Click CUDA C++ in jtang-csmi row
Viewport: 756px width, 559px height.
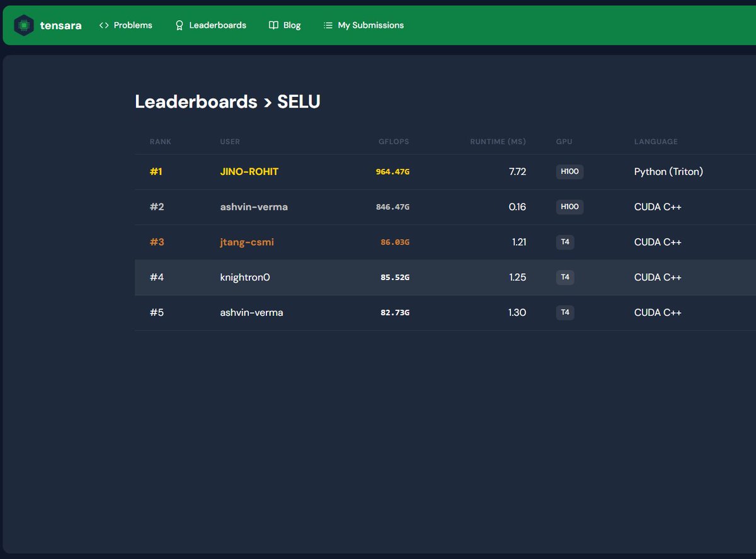pyautogui.click(x=658, y=242)
